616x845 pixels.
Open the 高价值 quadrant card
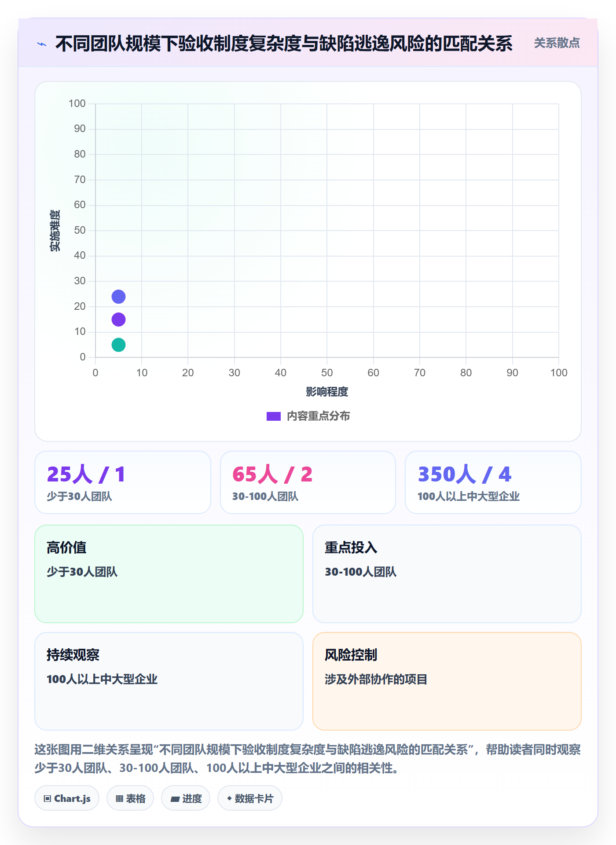169,574
